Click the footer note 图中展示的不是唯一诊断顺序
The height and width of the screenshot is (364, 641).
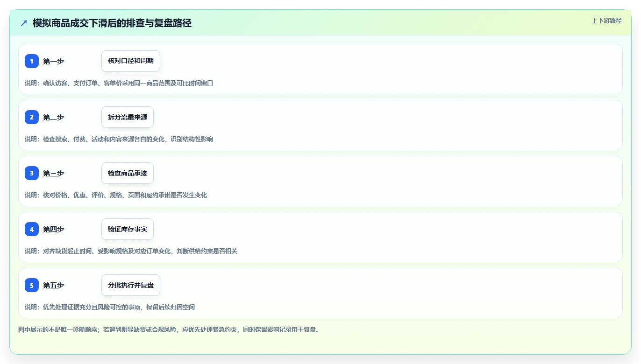[x=169, y=329]
